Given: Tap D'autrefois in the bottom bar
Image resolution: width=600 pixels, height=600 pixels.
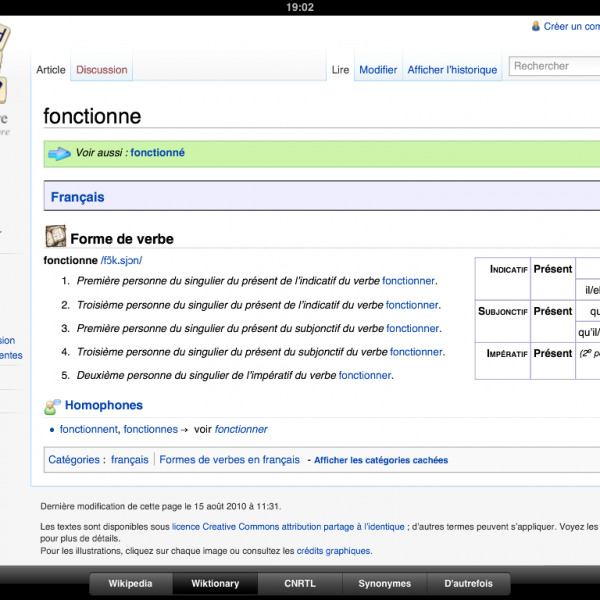Looking at the screenshot, I should (469, 583).
